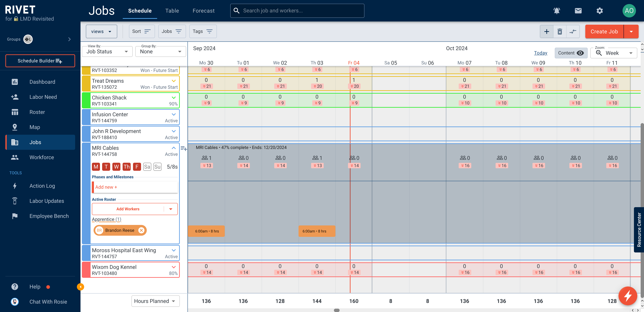Viewport: 644px width, 312px height.
Task: Click the Workforce sidebar icon
Action: click(15, 157)
